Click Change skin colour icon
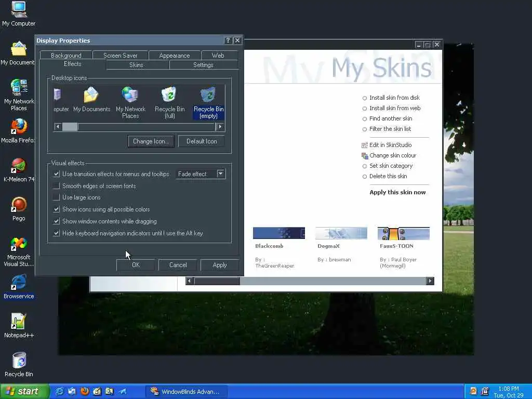Image resolution: width=532 pixels, height=399 pixels. click(365, 156)
